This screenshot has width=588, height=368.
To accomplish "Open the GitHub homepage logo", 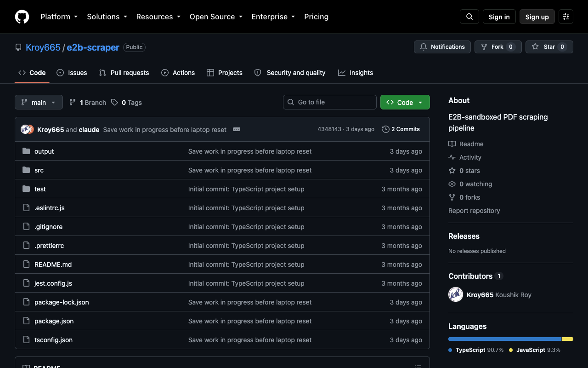I will [x=22, y=17].
